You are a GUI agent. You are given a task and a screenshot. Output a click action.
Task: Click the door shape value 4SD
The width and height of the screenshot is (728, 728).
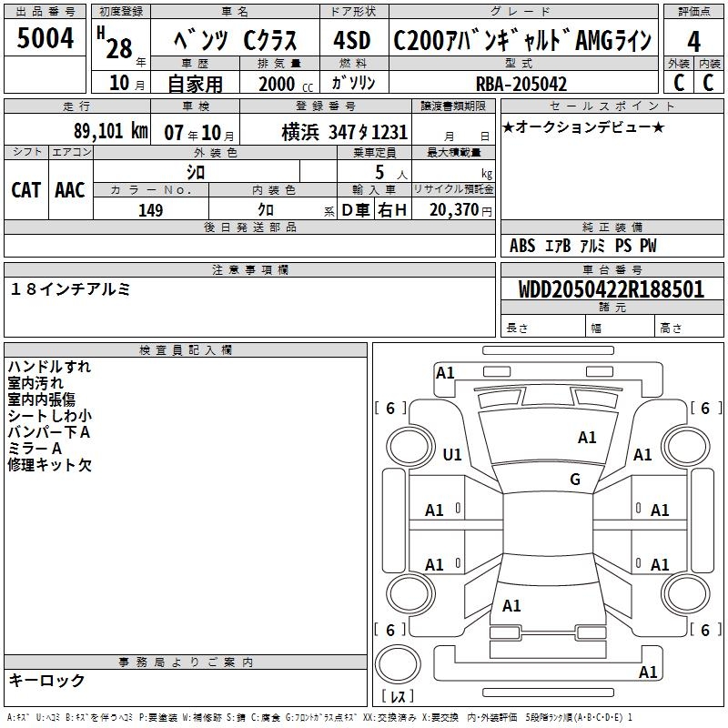(352, 40)
